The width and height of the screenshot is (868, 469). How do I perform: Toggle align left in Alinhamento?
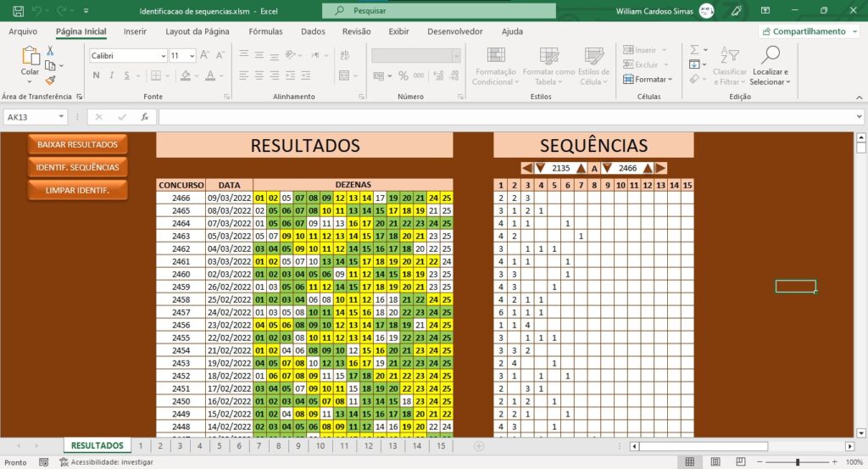[243, 75]
